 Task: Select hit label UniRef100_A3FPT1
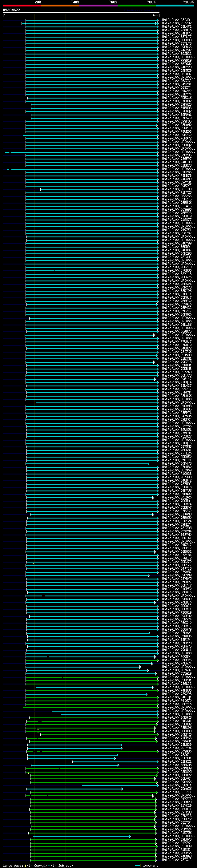(x=176, y=413)
